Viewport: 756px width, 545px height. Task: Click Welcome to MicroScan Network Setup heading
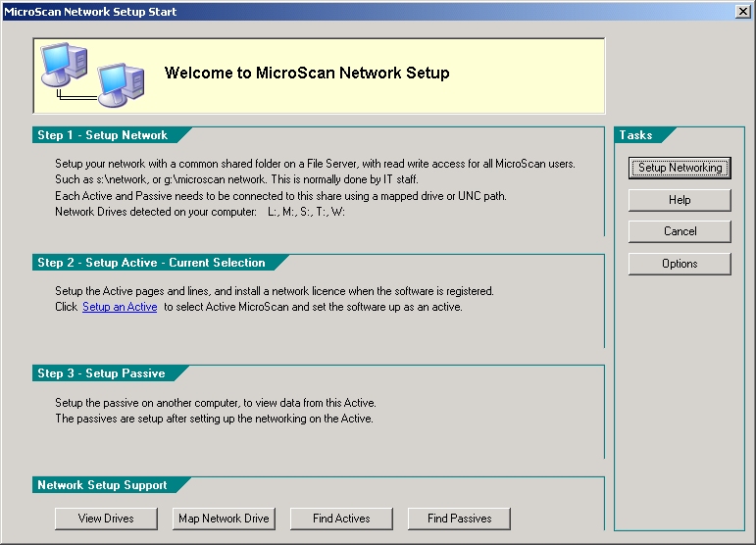pyautogui.click(x=307, y=73)
